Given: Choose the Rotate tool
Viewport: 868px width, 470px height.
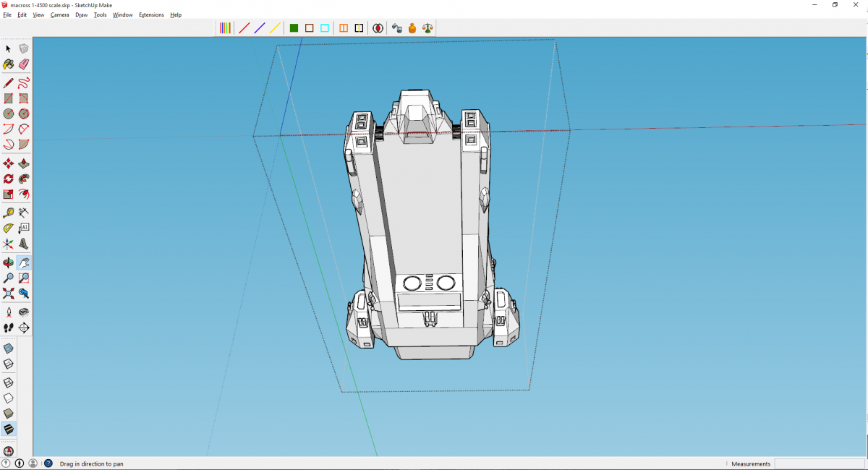Looking at the screenshot, I should pyautogui.click(x=9, y=179).
